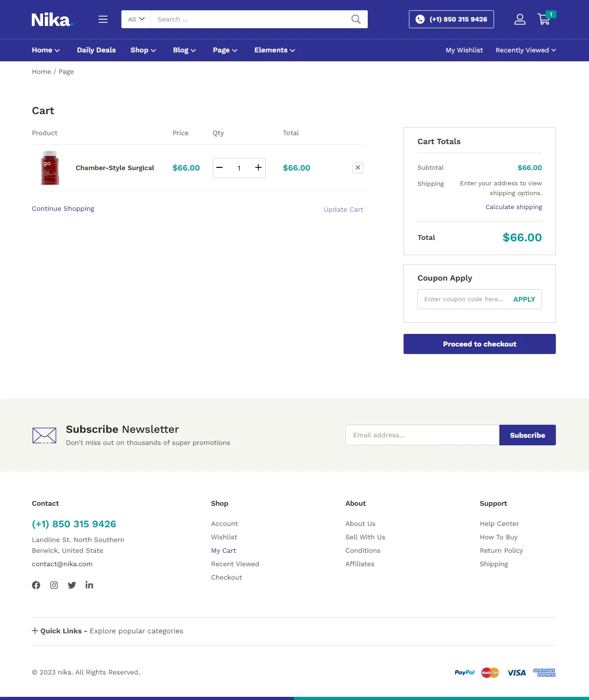Focus the coupon code input field

click(x=464, y=299)
